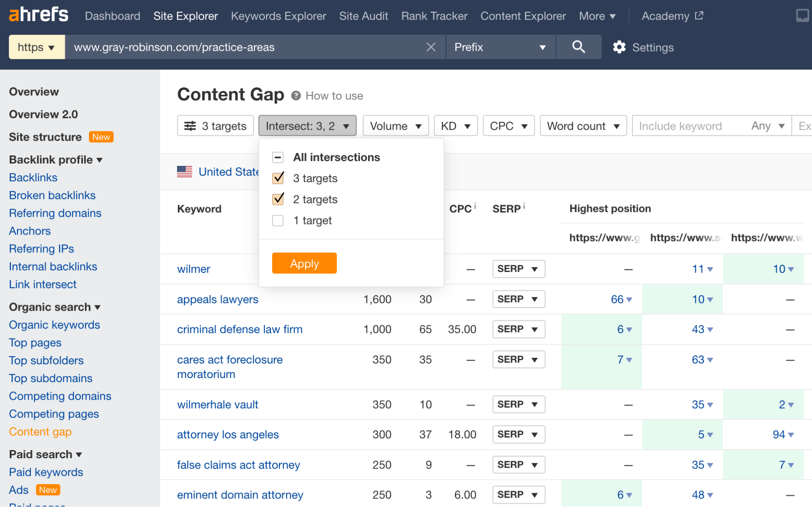Enable the 1 target checkbox
The width and height of the screenshot is (812, 507).
(x=278, y=220)
